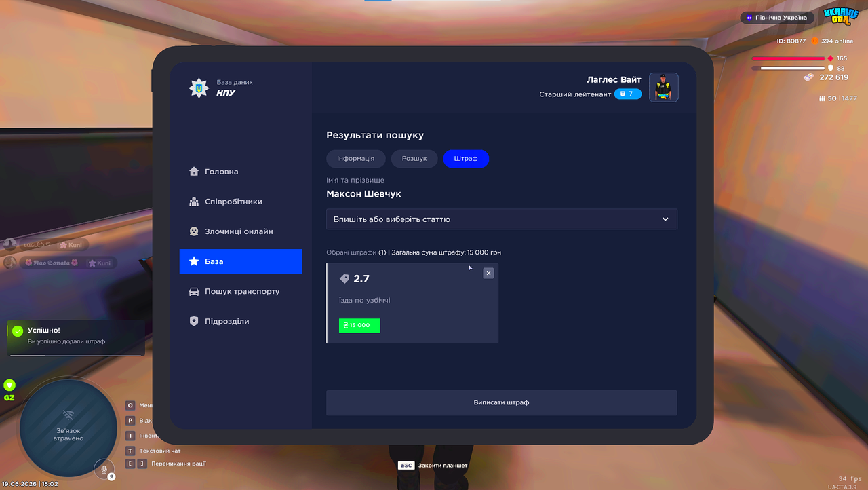Click the date and time 19.06.2026 readout
Viewport: 868px width, 490px height.
(30, 484)
